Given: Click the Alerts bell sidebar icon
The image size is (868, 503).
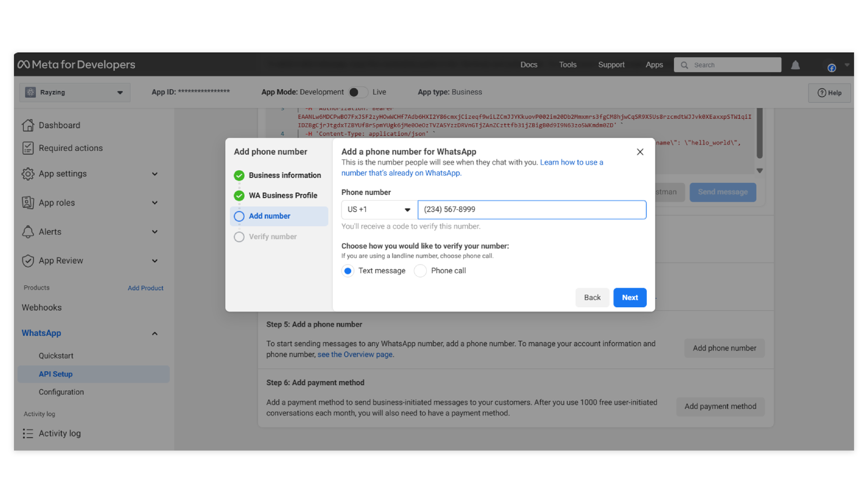Looking at the screenshot, I should point(28,232).
